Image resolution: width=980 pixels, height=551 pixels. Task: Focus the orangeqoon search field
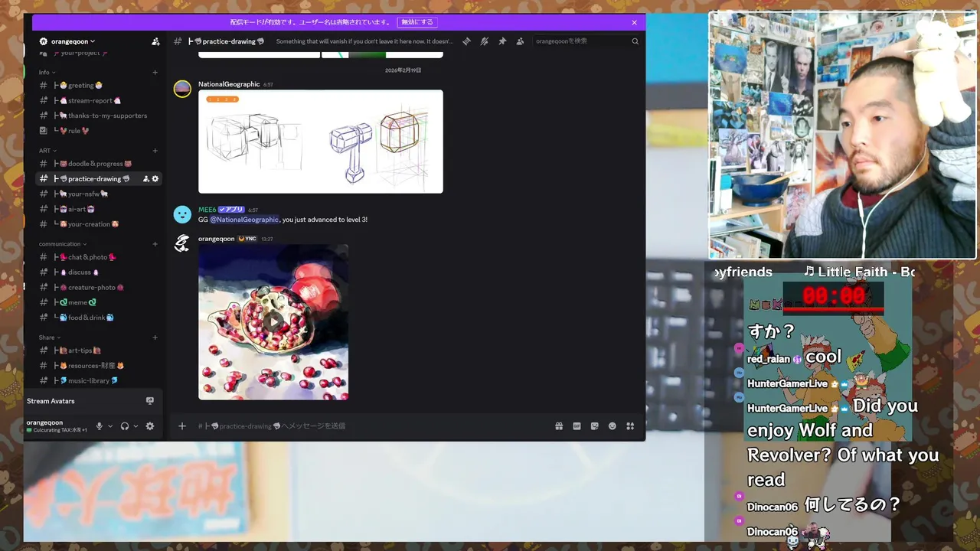click(586, 41)
